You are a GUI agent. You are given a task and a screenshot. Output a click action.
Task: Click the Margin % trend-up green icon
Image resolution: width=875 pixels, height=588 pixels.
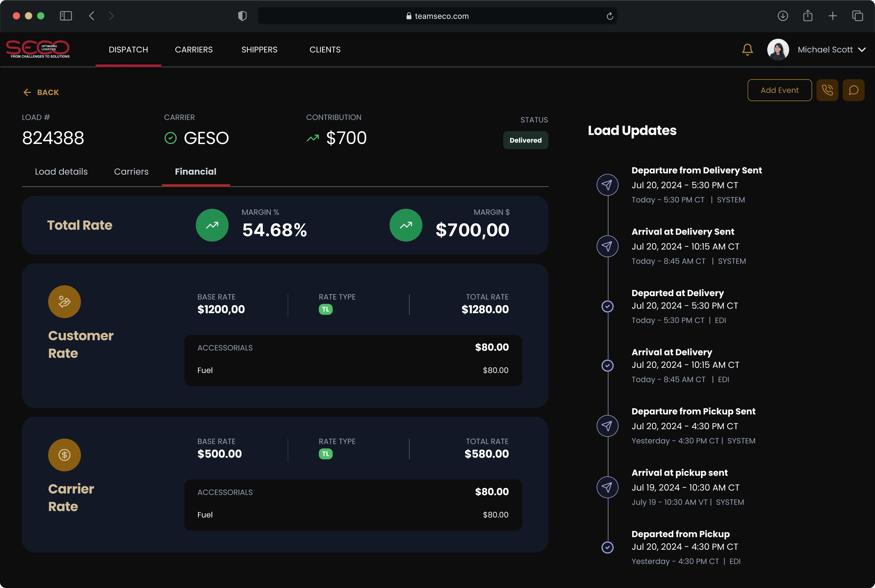pos(212,225)
